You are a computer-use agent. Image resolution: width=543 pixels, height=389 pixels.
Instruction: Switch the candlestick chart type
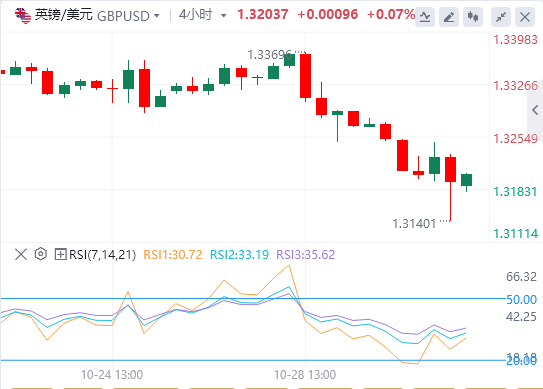[473, 17]
